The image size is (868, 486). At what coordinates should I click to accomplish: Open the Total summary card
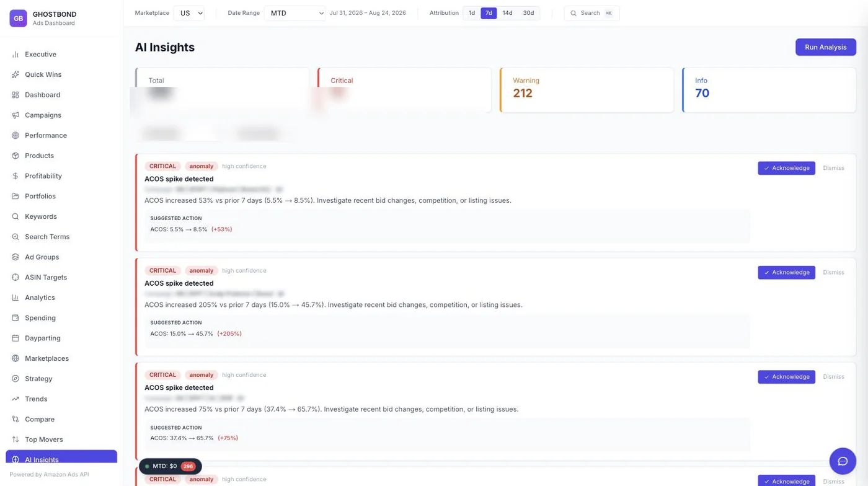222,90
